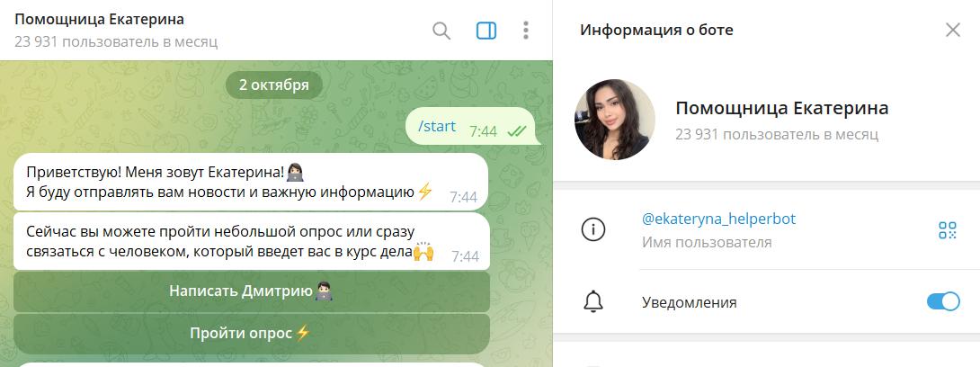The width and height of the screenshot is (980, 367).
Task: Click the double check mark read status
Action: click(x=516, y=131)
